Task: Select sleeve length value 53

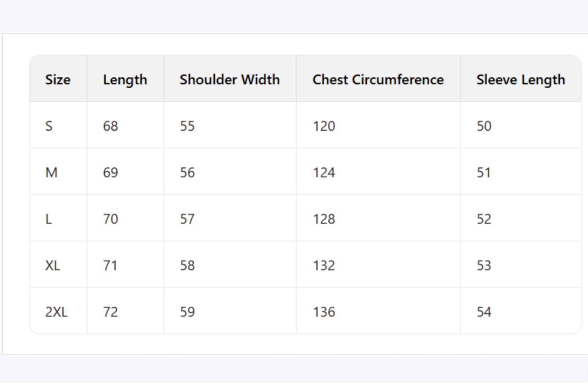Action: [x=484, y=265]
